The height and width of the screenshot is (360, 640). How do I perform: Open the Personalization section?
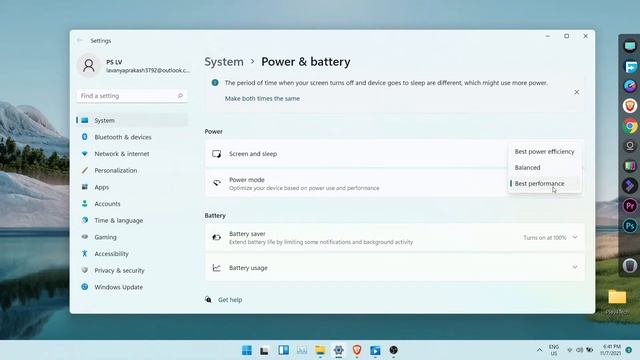pyautogui.click(x=132, y=171)
